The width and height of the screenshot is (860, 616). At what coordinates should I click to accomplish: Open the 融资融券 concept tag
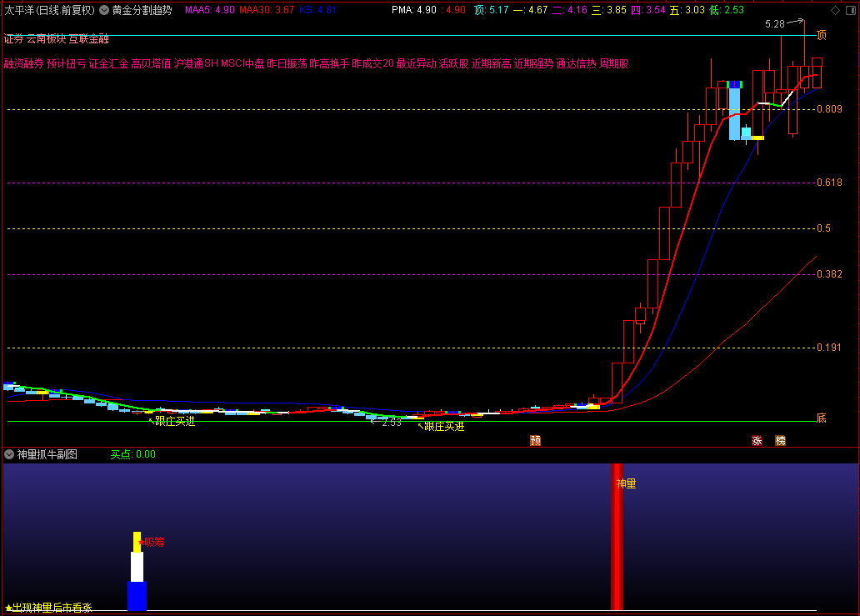pos(23,63)
